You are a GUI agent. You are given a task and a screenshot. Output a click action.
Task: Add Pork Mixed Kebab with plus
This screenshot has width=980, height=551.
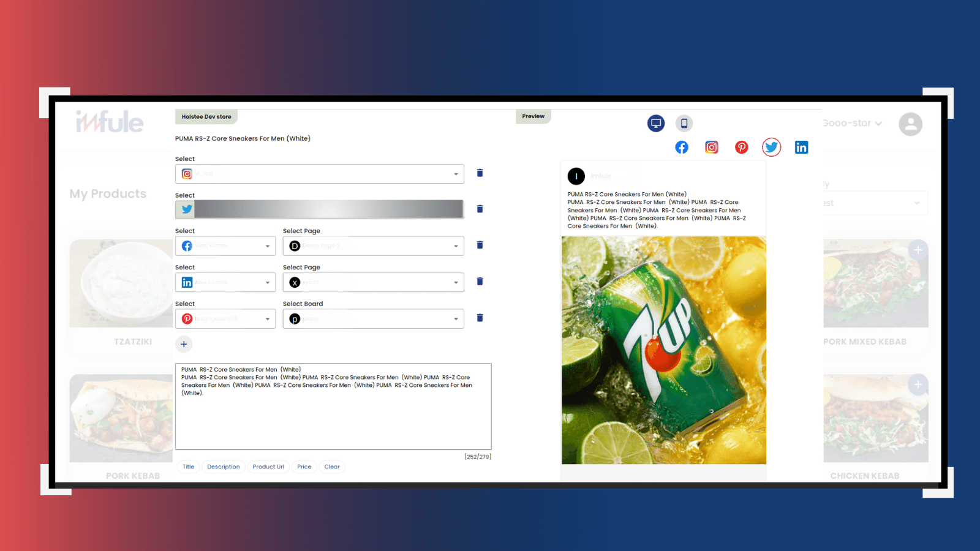918,250
